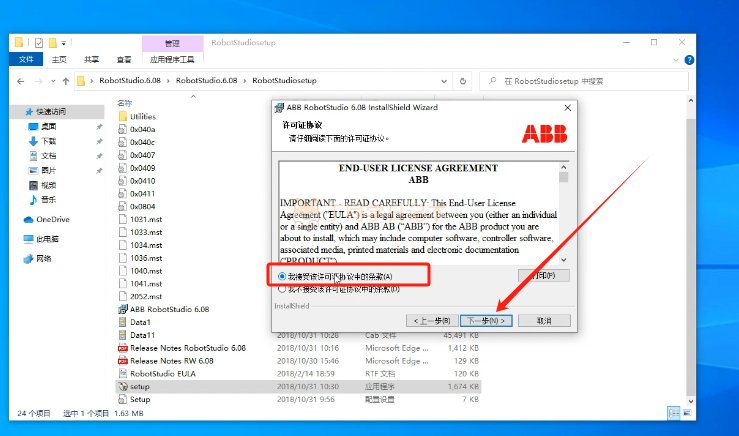Click new folder icon in Quick Access toolbar
This screenshot has width=739, height=436.
(x=53, y=43)
